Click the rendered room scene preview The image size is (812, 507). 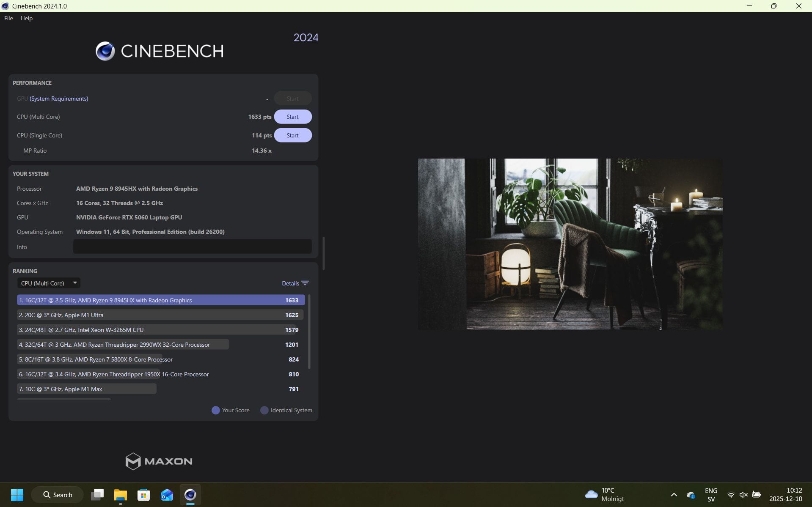coord(570,244)
